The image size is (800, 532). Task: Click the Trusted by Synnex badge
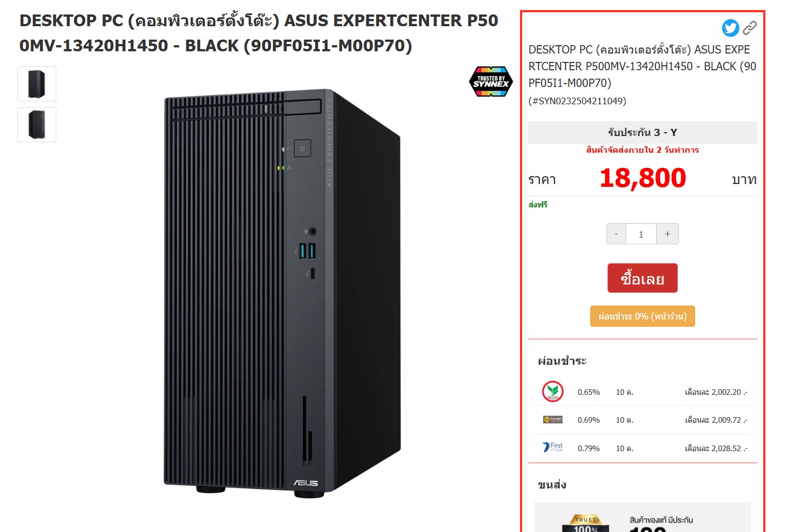490,81
